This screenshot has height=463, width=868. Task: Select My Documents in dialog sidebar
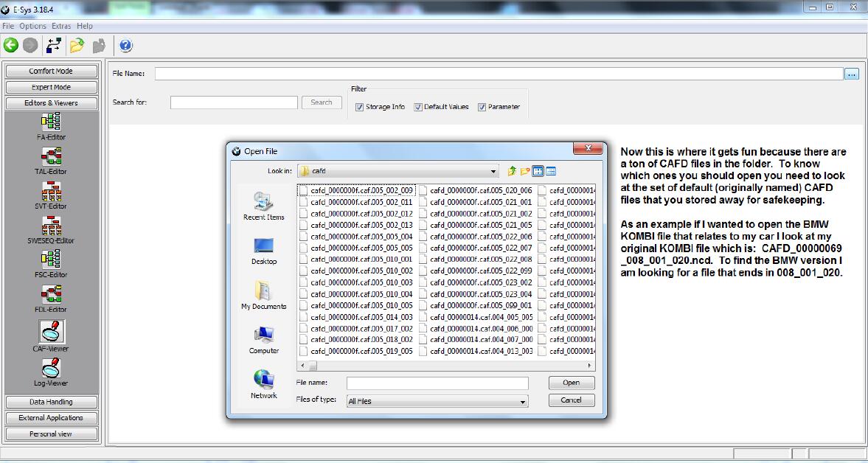click(x=263, y=296)
